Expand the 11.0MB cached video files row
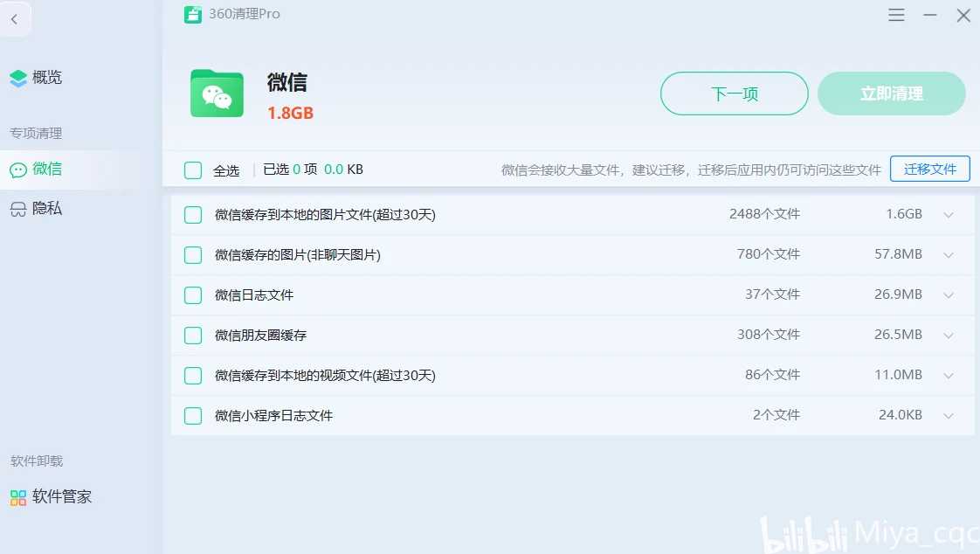The height and width of the screenshot is (554, 980). (949, 376)
